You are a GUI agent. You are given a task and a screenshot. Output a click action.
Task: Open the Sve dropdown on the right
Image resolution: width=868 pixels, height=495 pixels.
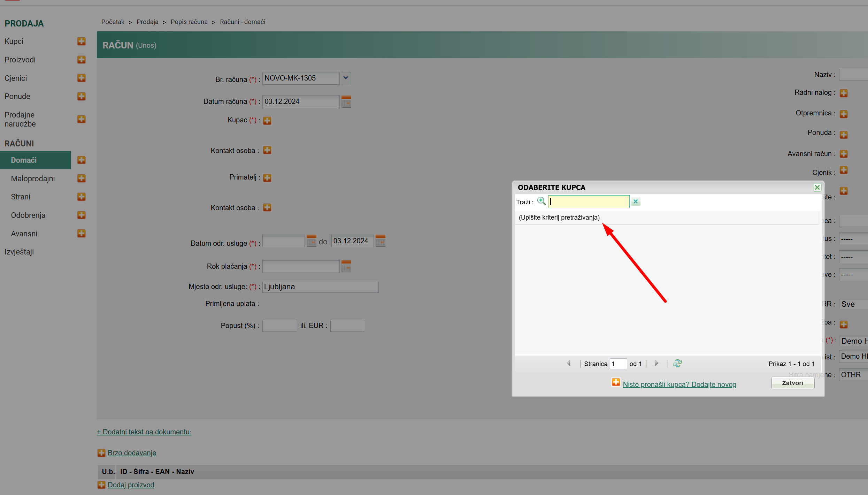click(853, 304)
